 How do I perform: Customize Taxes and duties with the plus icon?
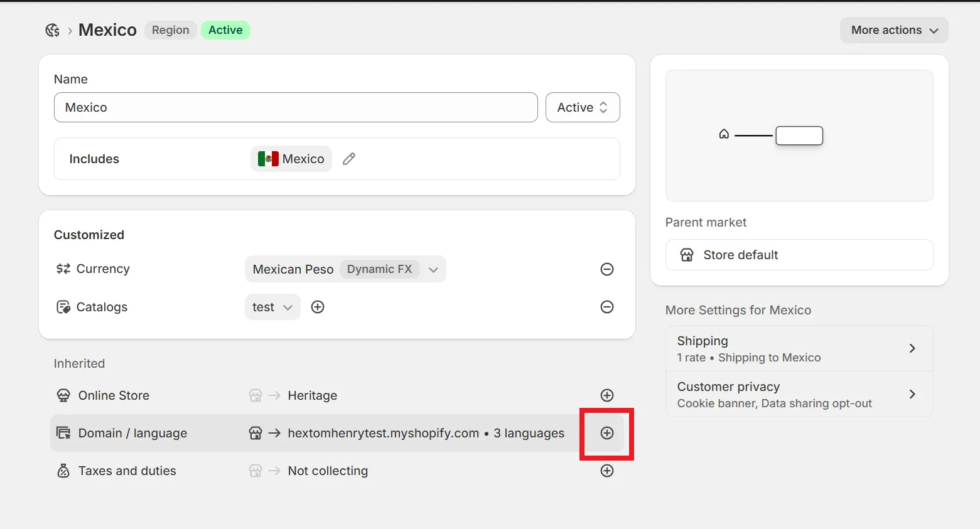coord(607,471)
